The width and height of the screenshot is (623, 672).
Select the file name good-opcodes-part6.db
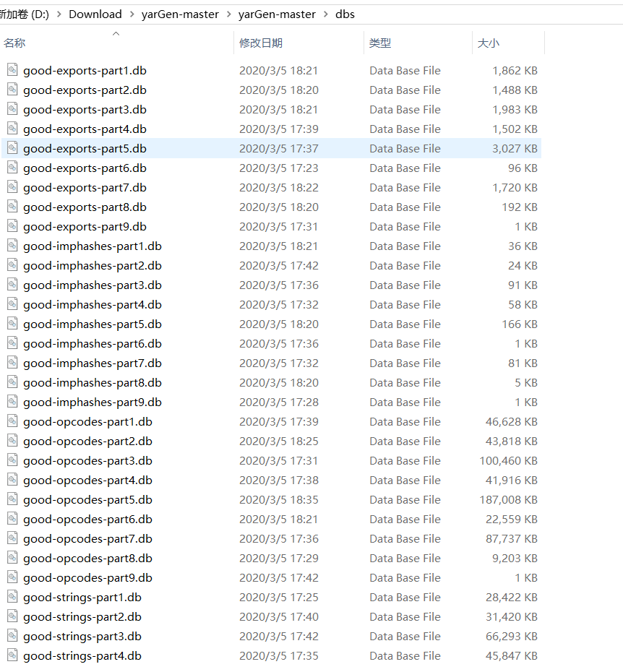pyautogui.click(x=88, y=520)
